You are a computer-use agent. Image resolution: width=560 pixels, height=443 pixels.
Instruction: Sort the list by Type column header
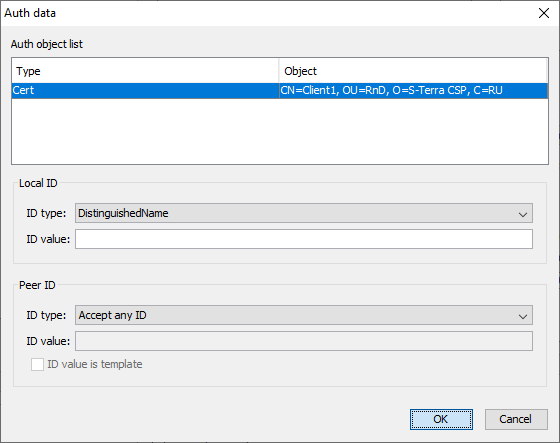pyautogui.click(x=145, y=71)
